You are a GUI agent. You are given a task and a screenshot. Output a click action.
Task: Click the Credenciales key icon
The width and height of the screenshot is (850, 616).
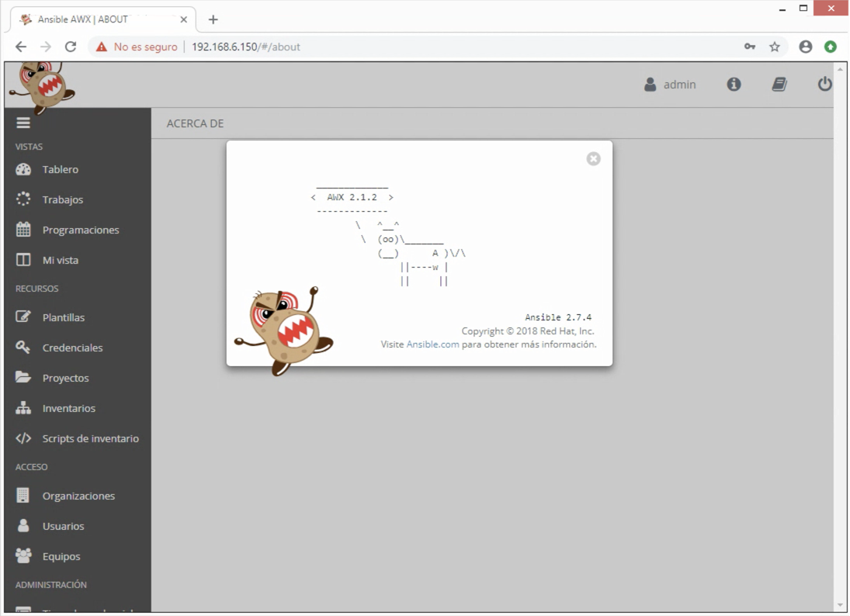click(x=23, y=348)
